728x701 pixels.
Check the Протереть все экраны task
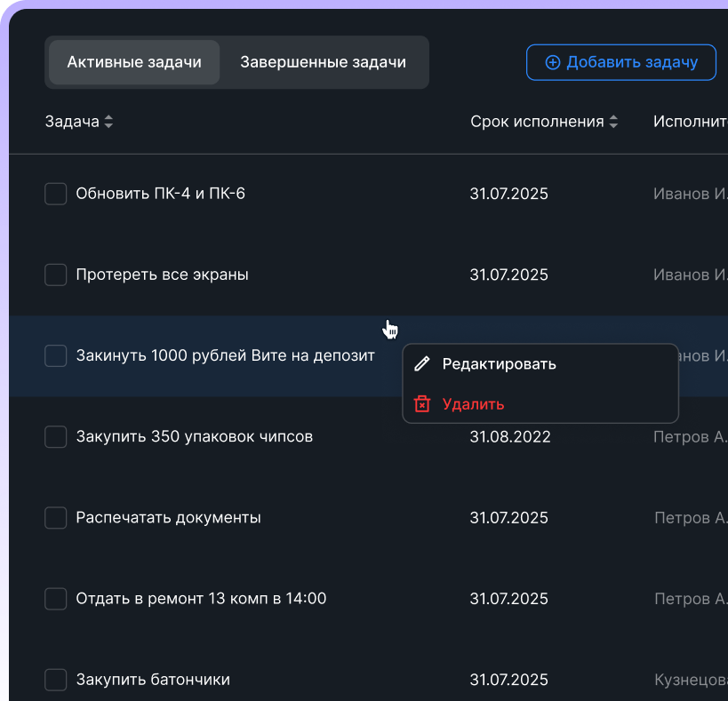pyautogui.click(x=55, y=275)
